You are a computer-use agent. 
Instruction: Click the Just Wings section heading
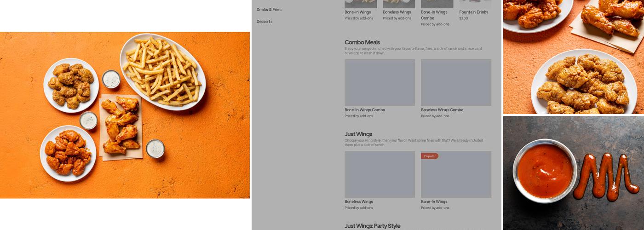tap(358, 134)
